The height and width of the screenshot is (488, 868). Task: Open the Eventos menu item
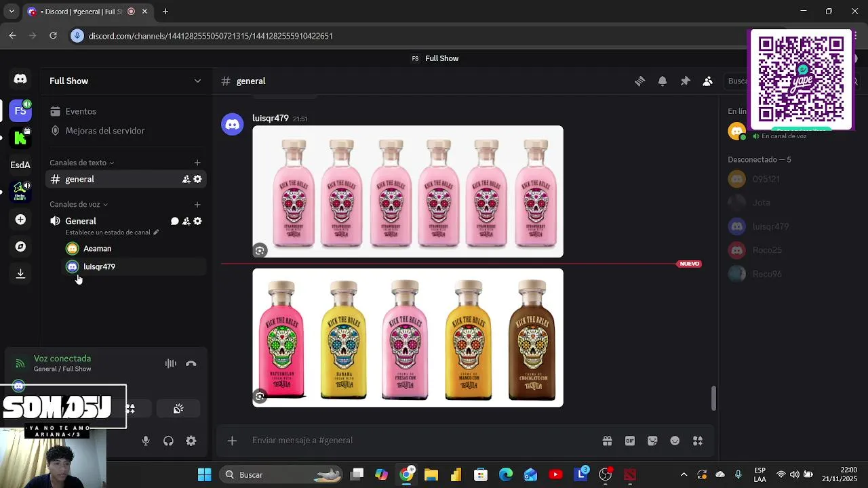(125, 111)
